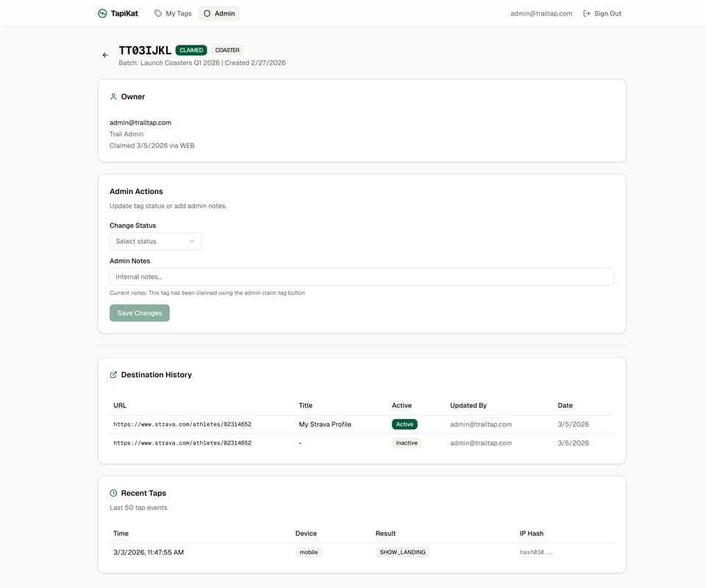
Task: Click the Claimed 3/5/2026 via WEB text
Action: (152, 146)
